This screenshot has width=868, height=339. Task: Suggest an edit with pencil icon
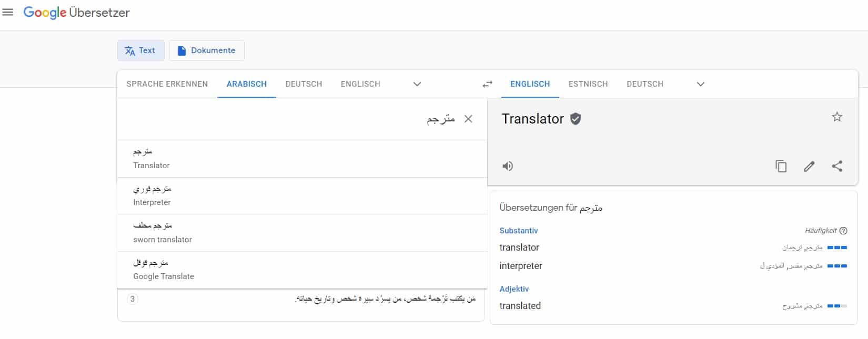pyautogui.click(x=809, y=166)
